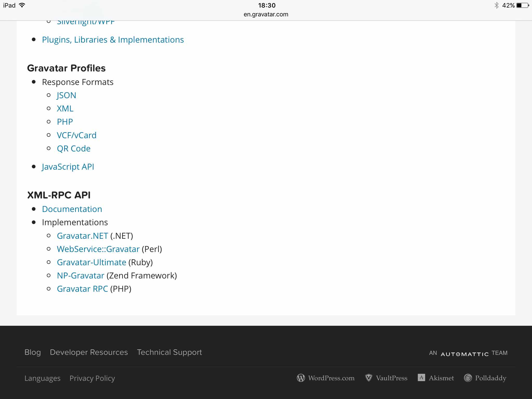
Task: Tap the Wi-Fi status icon
Action: [22, 5]
